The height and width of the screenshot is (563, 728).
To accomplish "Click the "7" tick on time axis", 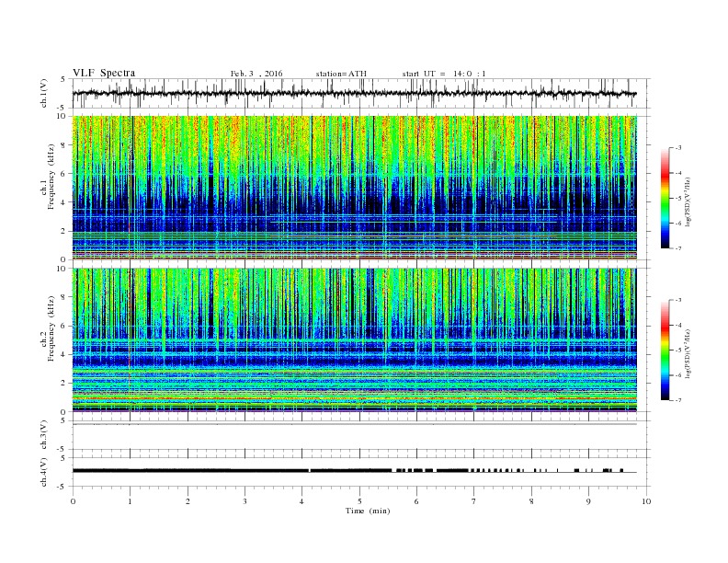I will point(474,501).
